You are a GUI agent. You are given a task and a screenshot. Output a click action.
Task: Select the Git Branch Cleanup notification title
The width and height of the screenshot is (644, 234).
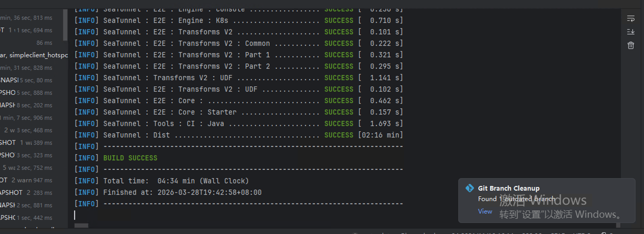click(x=508, y=188)
